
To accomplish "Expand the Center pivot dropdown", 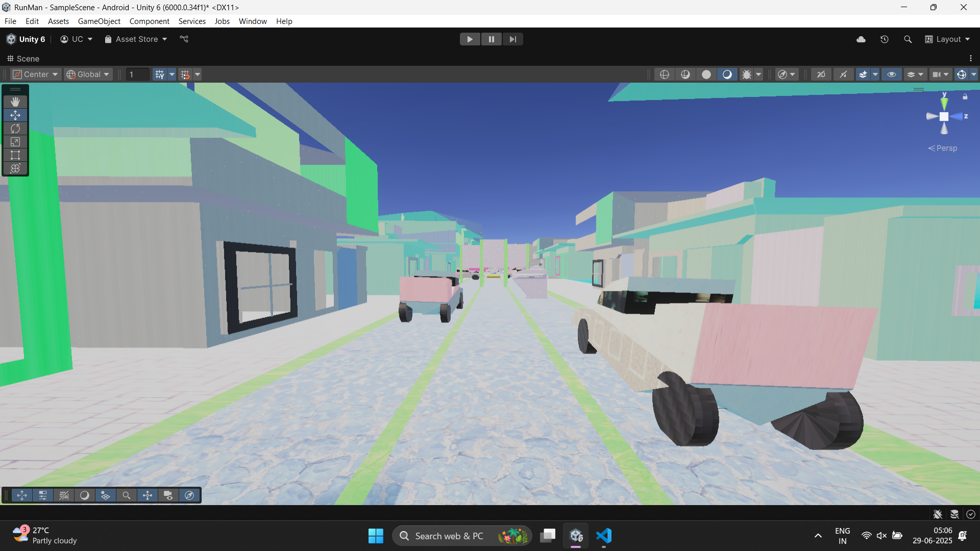I will [36, 74].
